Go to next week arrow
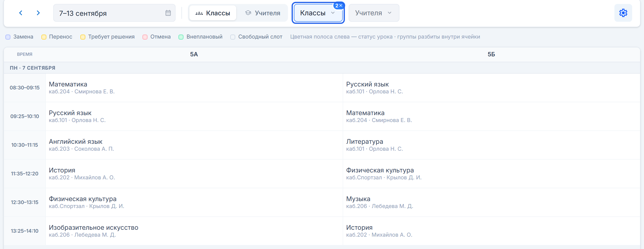Screen dimensions: 644x249 click(38, 13)
